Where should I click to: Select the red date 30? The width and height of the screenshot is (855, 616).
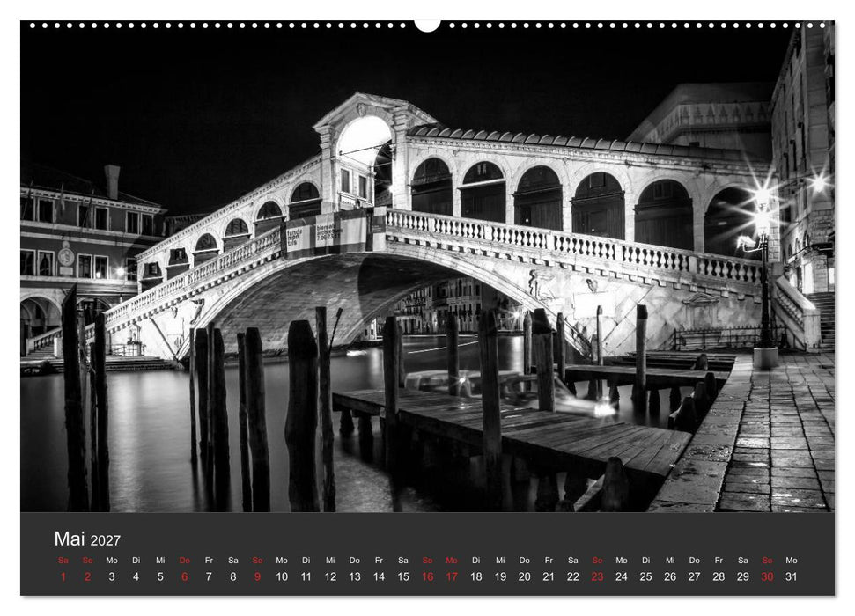[x=767, y=576]
